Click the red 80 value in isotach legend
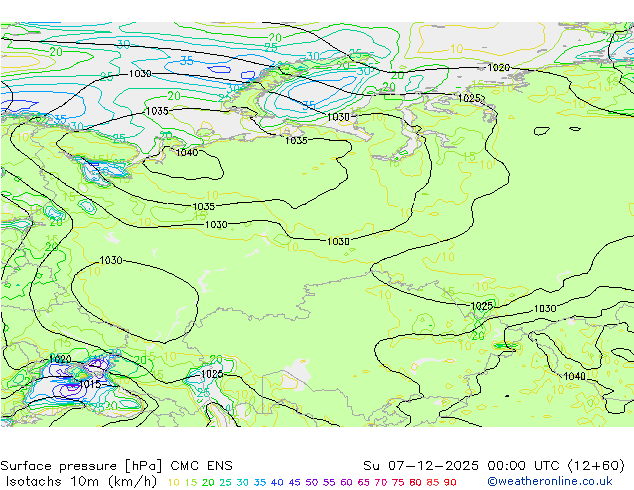Screen dimensions: 634x490 [415, 482]
